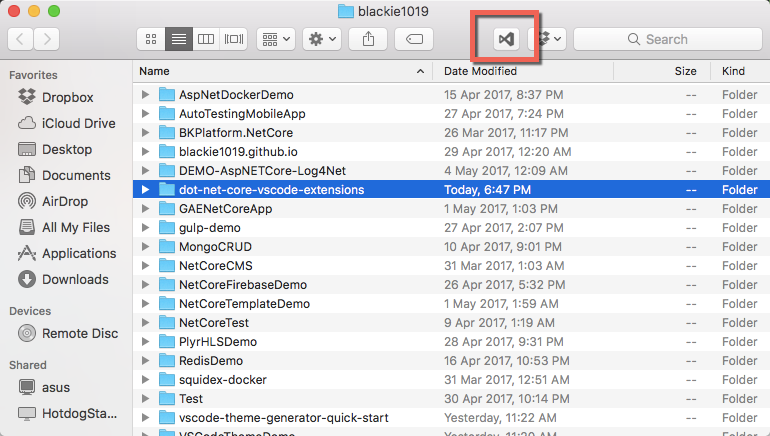Screen dimensions: 770x436
Task: Switch to Cover Flow view
Action: coord(234,39)
